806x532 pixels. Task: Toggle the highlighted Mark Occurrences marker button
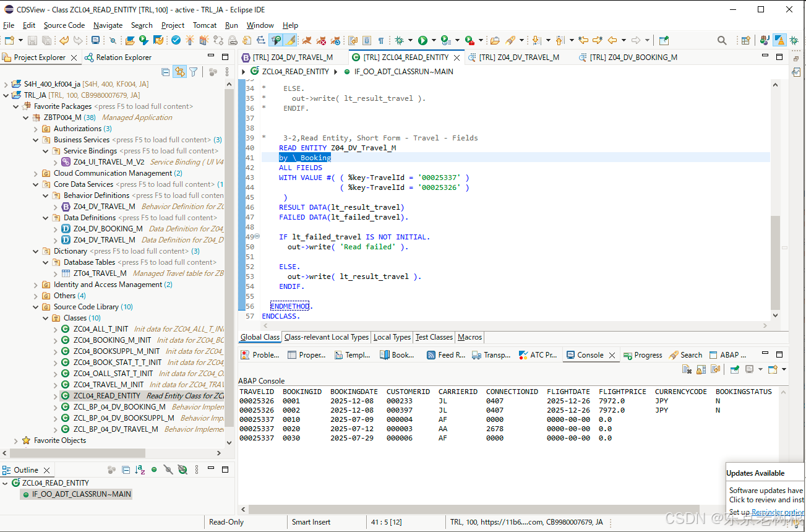(x=289, y=41)
